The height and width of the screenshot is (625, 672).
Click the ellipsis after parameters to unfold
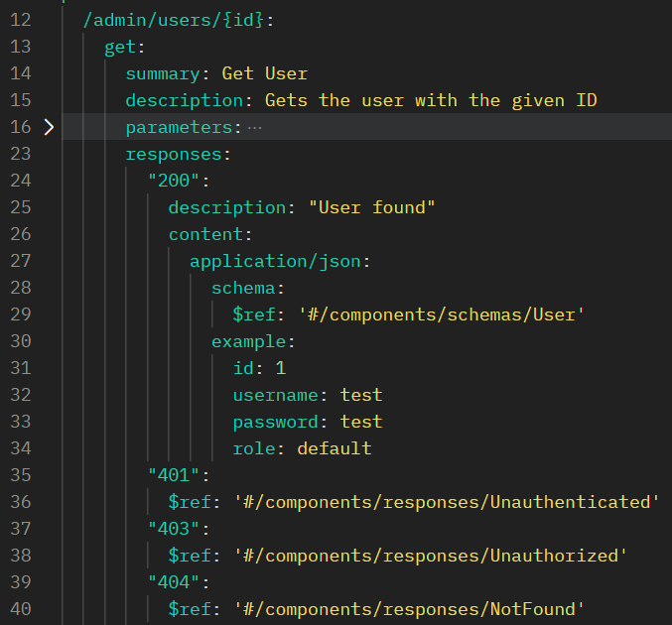pyautogui.click(x=255, y=127)
